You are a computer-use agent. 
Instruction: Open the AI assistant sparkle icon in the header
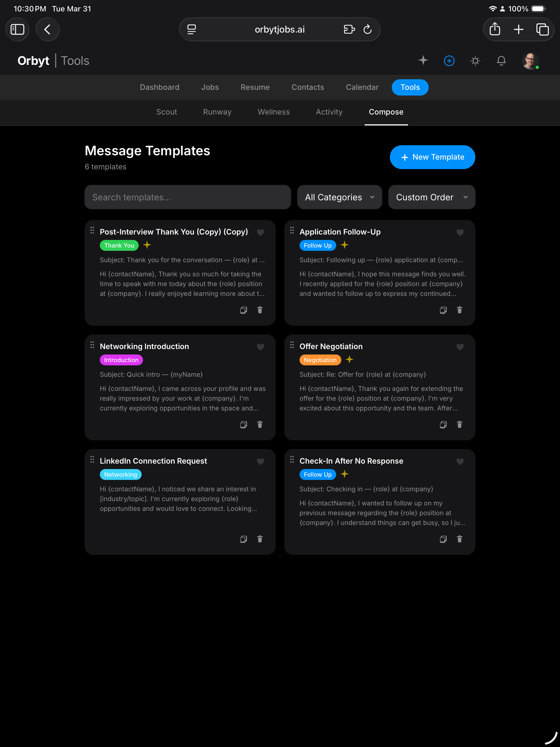point(423,61)
